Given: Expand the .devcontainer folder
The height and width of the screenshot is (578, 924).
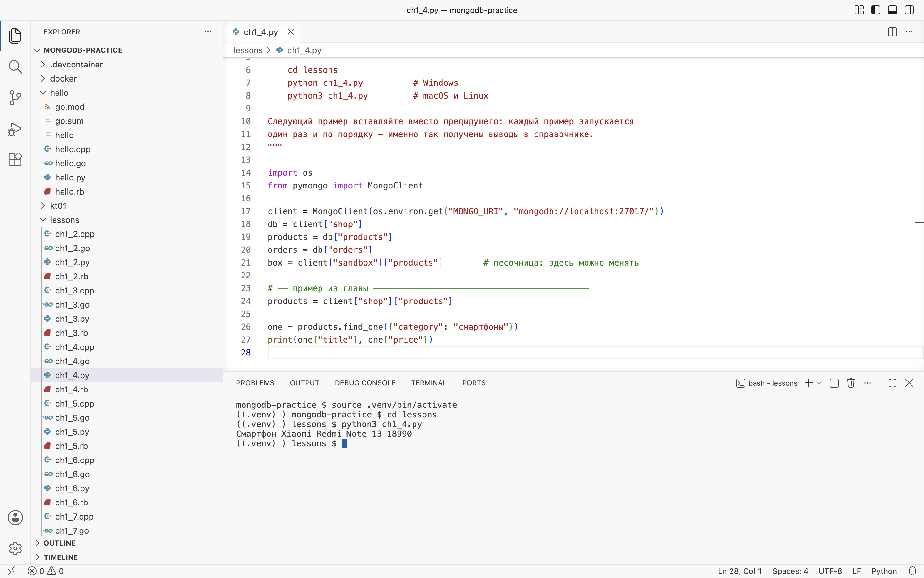Looking at the screenshot, I should [x=127, y=65].
